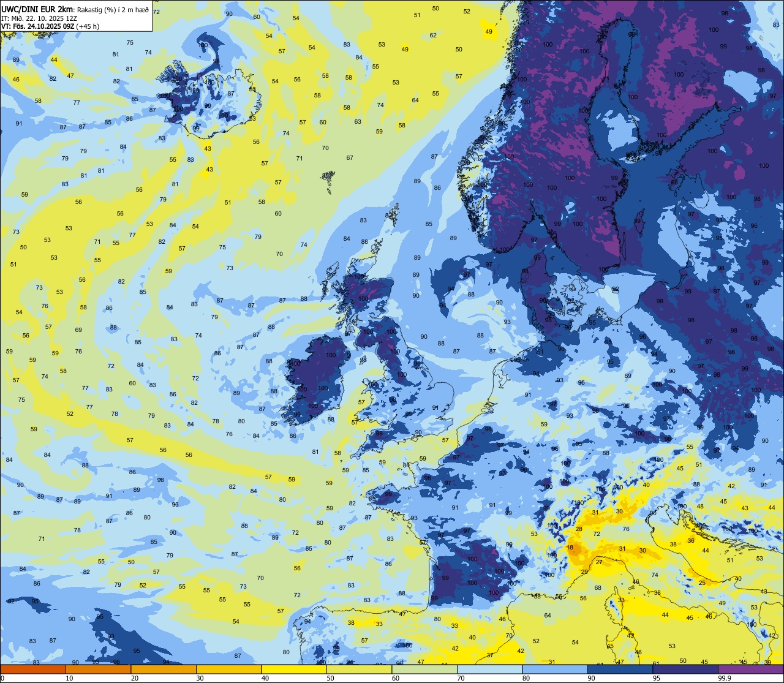This screenshot has width=784, height=683.
Task: Click the 90–95 dark blue legend segment
Action: tap(620, 669)
